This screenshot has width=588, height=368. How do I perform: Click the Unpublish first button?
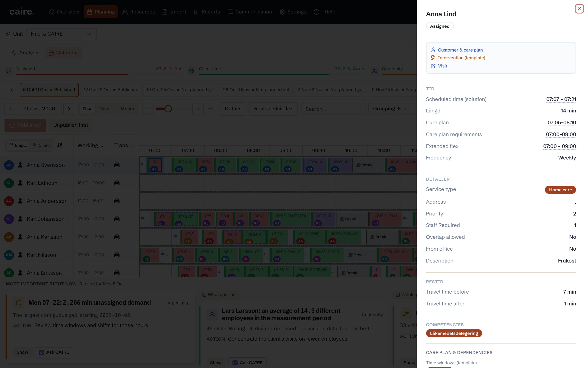pyautogui.click(x=71, y=125)
